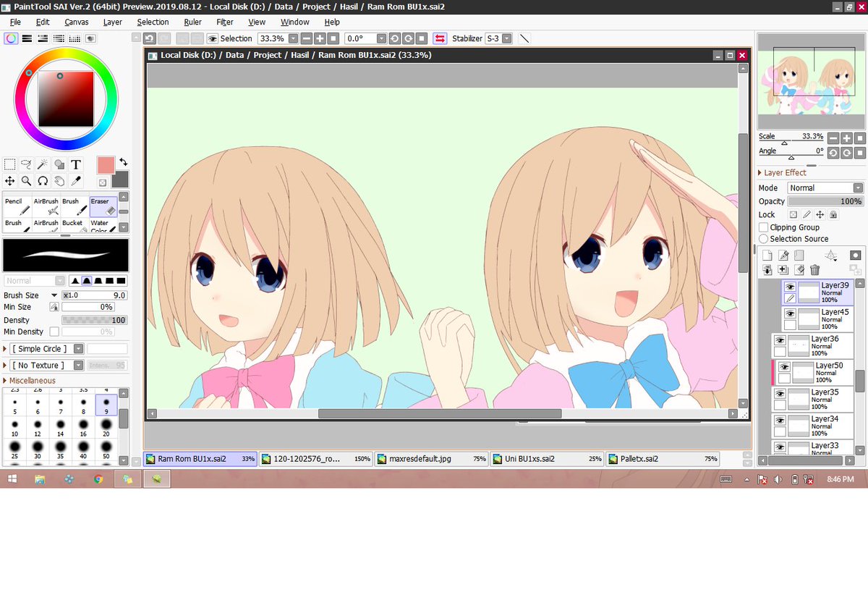Select the Hand pan tool

(x=59, y=181)
